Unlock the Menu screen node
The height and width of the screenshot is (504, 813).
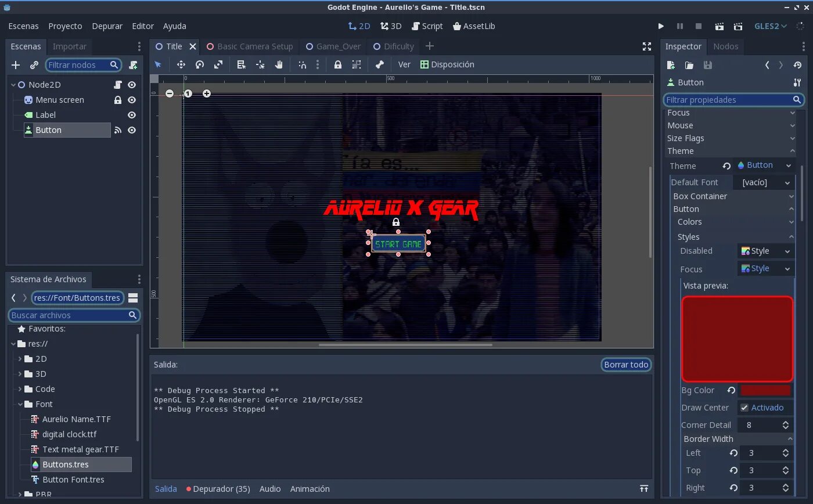118,100
